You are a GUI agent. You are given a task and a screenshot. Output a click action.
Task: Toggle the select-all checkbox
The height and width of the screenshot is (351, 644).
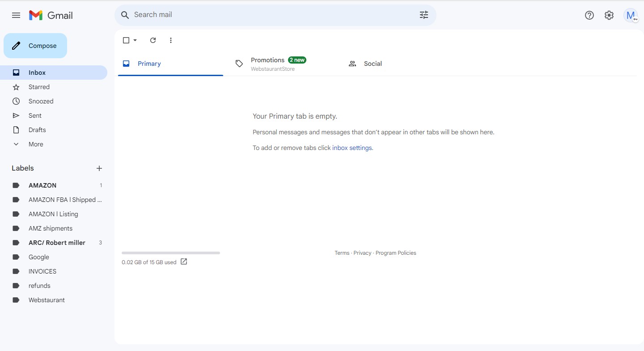pyautogui.click(x=126, y=40)
